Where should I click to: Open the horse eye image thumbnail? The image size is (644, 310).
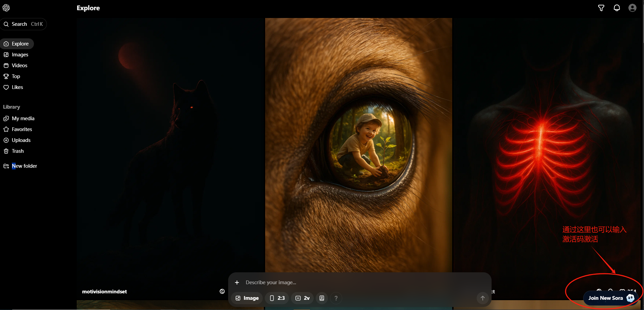(358, 143)
